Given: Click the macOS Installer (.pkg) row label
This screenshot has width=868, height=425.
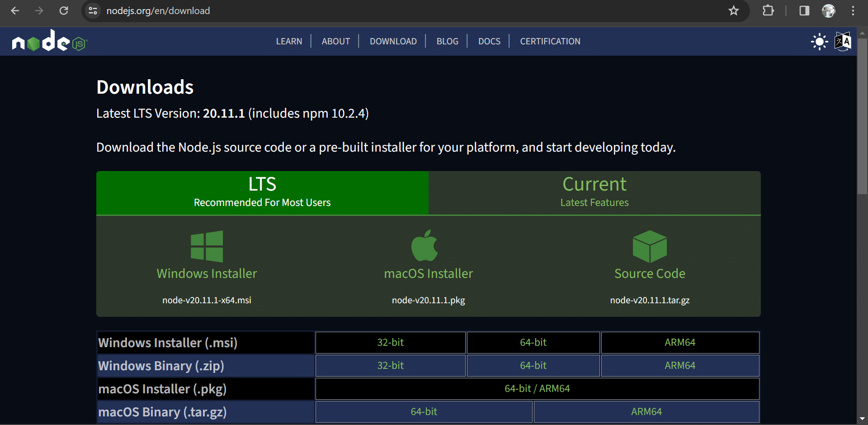Looking at the screenshot, I should (162, 389).
